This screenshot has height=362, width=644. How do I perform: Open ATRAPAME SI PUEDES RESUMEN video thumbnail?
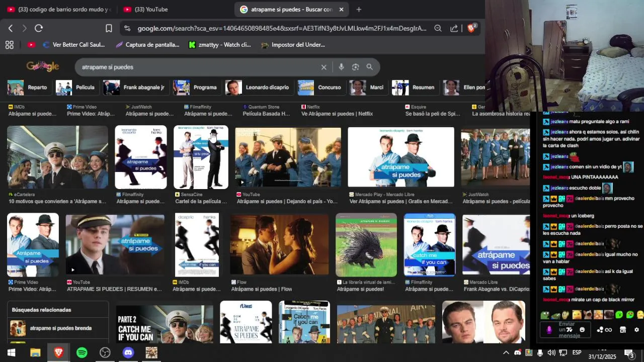[x=115, y=245]
